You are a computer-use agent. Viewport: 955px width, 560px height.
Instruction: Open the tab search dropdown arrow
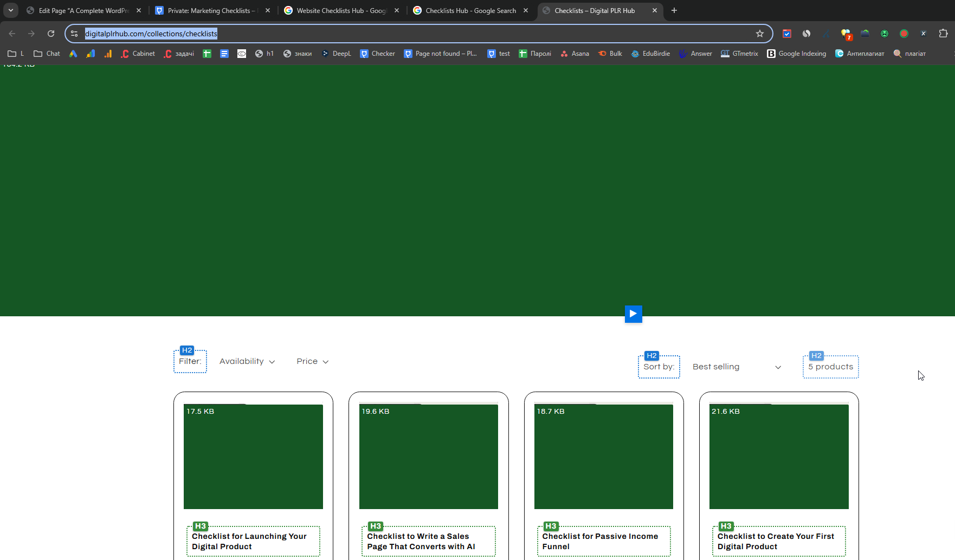[11, 10]
